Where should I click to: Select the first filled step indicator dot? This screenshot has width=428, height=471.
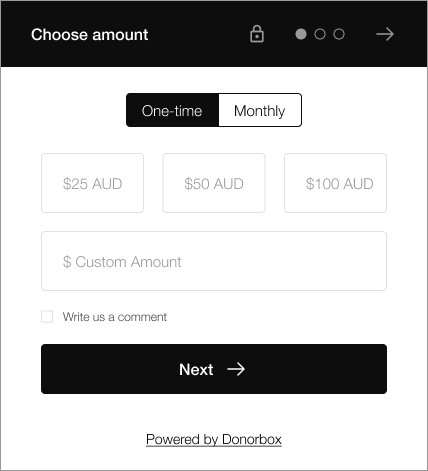(x=301, y=34)
